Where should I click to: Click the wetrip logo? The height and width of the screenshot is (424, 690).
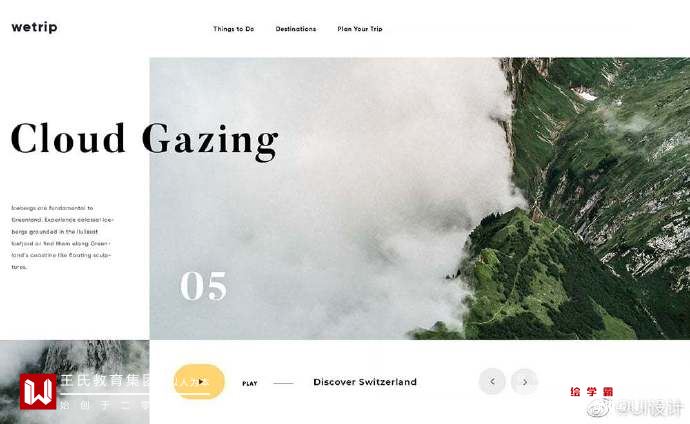(34, 27)
